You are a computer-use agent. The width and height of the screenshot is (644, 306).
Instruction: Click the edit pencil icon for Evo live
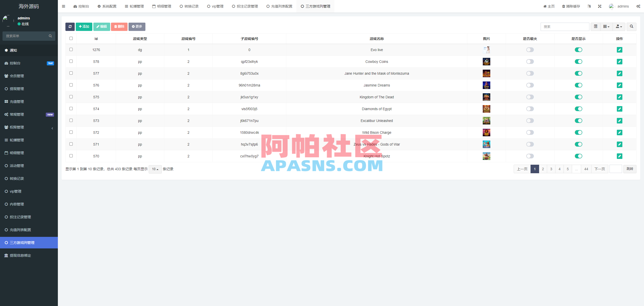pyautogui.click(x=619, y=50)
